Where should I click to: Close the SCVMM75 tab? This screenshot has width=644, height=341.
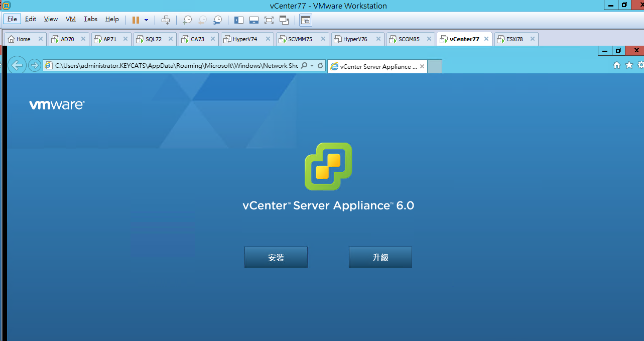tap(322, 39)
